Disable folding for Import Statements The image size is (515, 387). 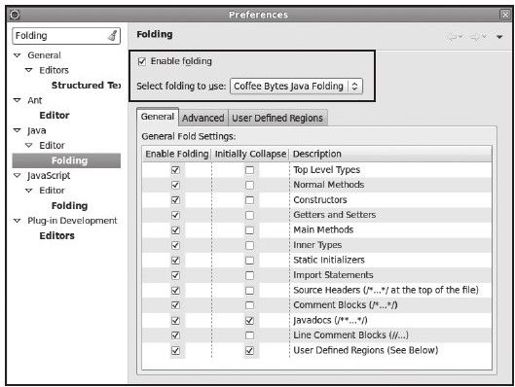[x=175, y=275]
